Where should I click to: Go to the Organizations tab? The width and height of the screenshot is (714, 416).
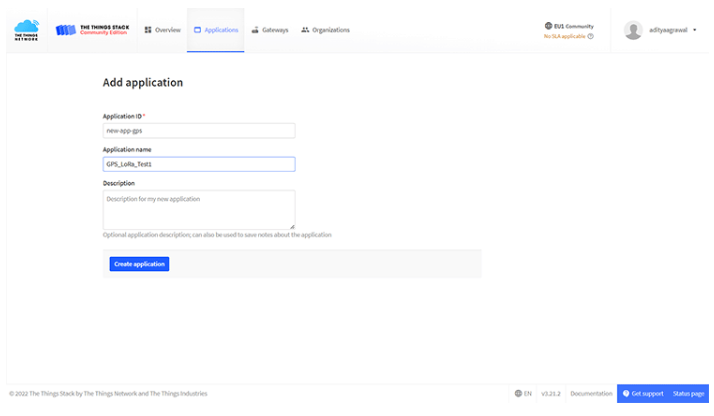click(x=326, y=30)
